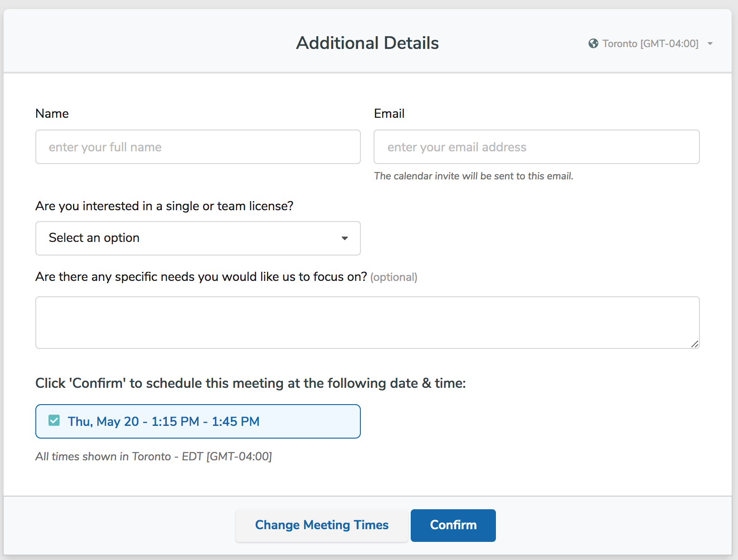Click the single or team license question label
The width and height of the screenshot is (738, 560).
[164, 206]
